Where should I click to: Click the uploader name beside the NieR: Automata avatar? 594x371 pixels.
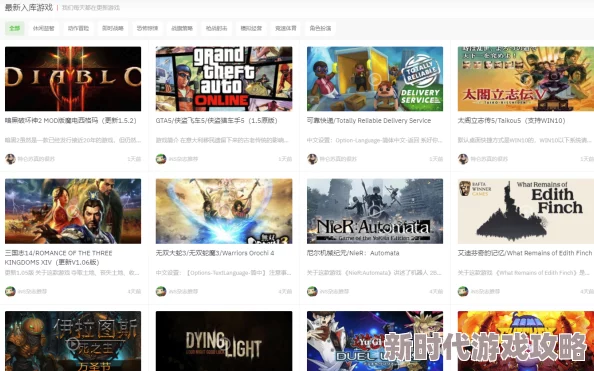[335, 291]
